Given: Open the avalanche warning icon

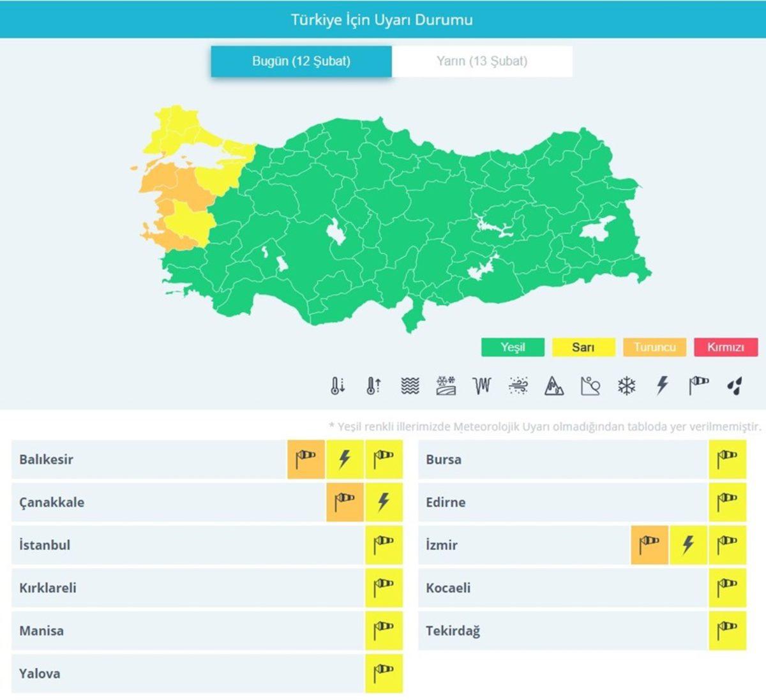Looking at the screenshot, I should point(554,385).
